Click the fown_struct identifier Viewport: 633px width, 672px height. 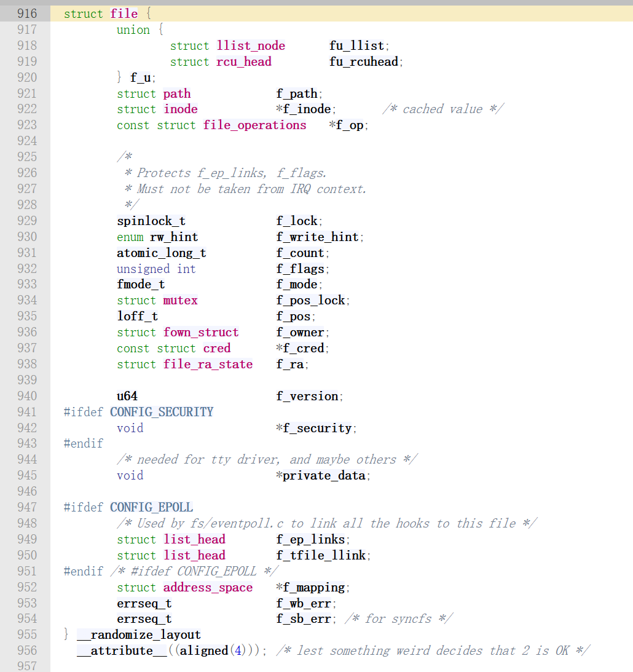(x=200, y=333)
